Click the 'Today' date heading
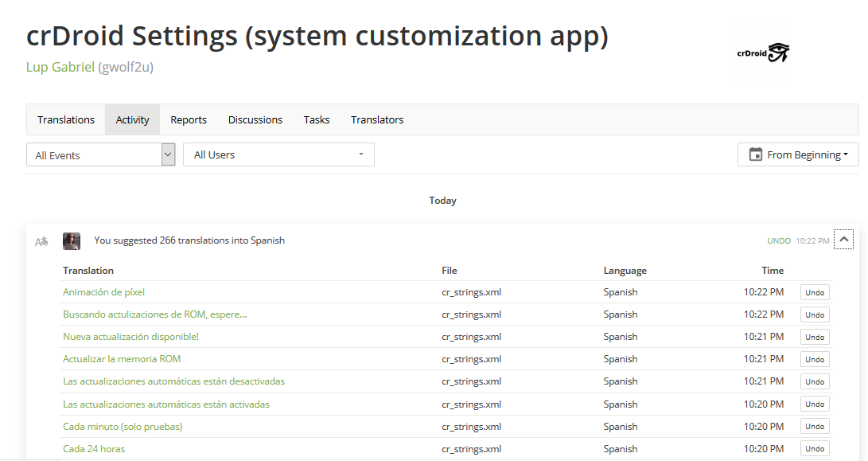 [x=443, y=201]
